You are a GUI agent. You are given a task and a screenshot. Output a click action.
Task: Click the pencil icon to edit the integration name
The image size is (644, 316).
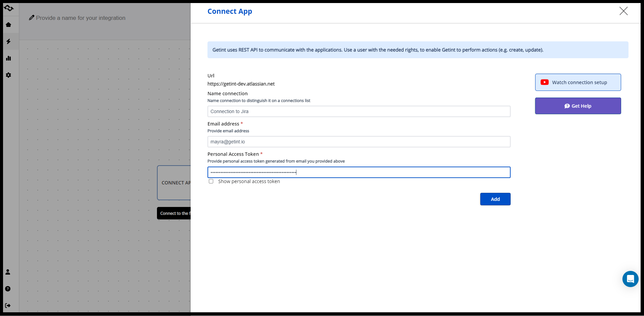(32, 18)
